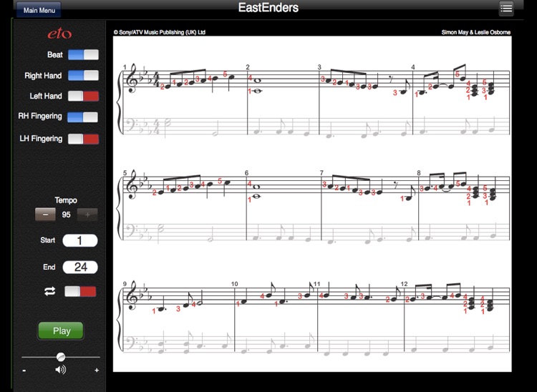537x392 pixels.
Task: Click the End label
Action: (49, 267)
